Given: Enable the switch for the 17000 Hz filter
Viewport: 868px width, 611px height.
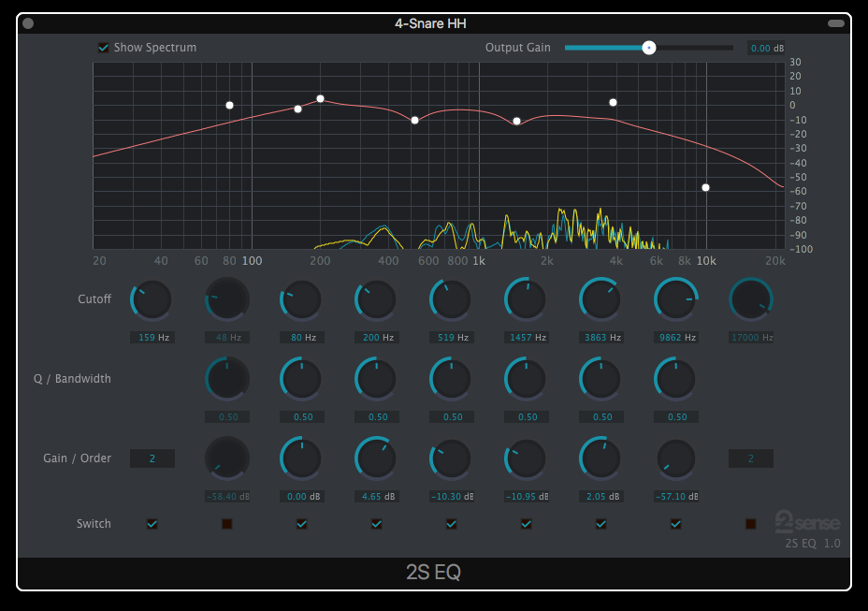Looking at the screenshot, I should pos(750,524).
